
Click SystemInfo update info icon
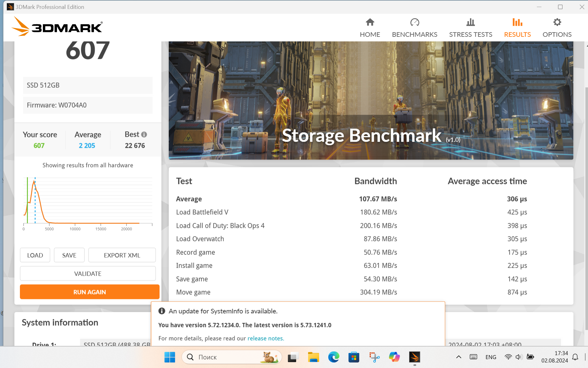pos(162,311)
